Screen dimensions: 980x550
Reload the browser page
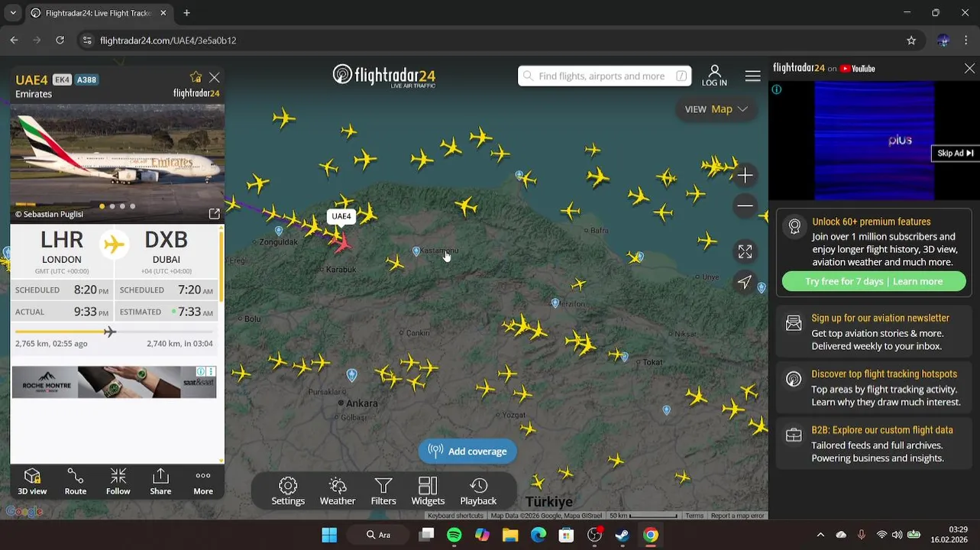pyautogui.click(x=60, y=40)
